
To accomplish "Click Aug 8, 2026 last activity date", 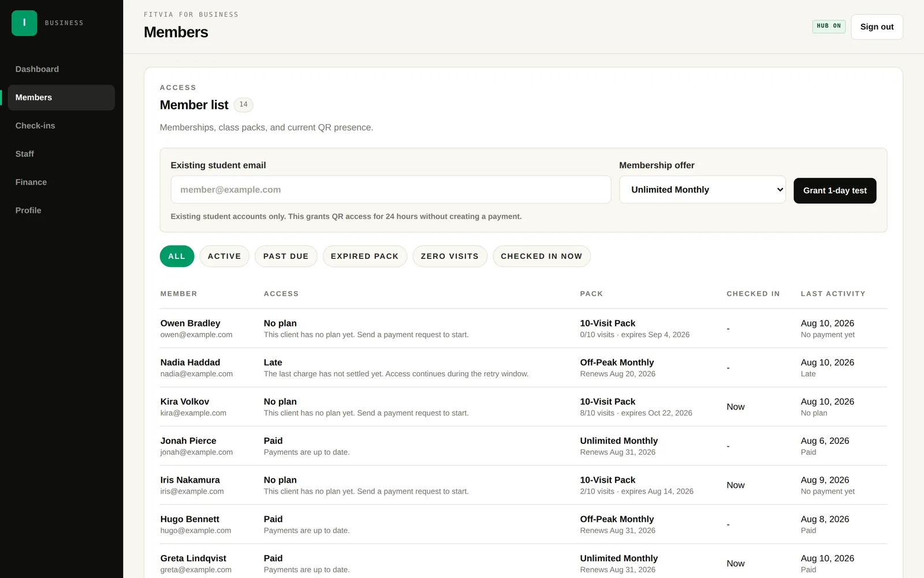I will pos(825,520).
